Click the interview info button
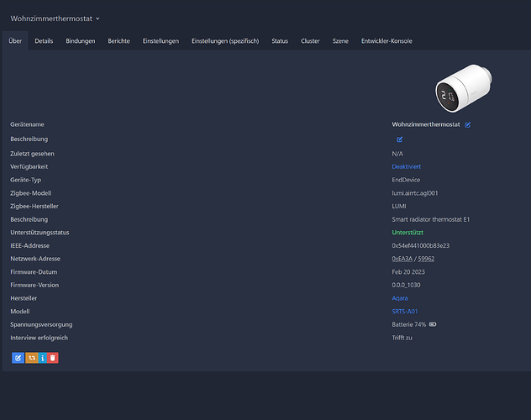 [x=42, y=358]
